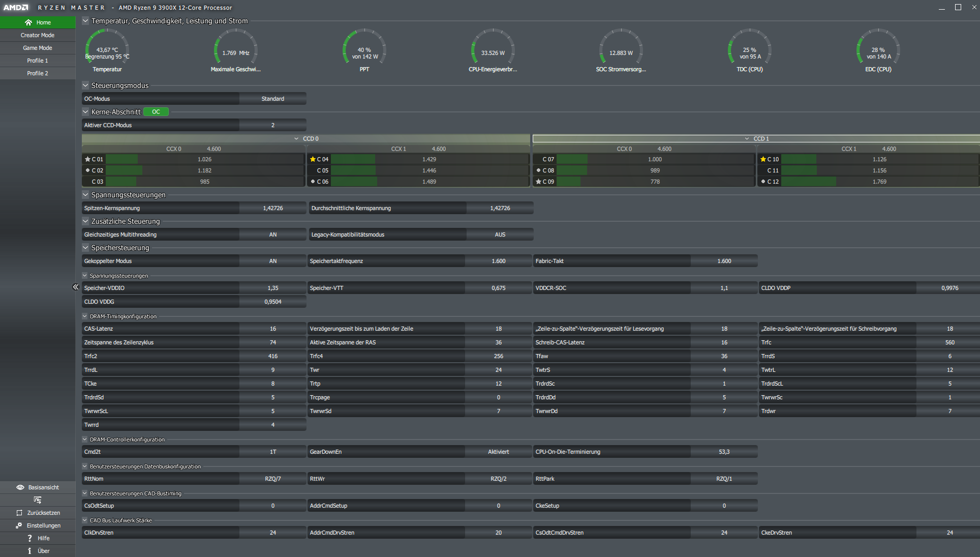Click the C 12 core speed bar
The width and height of the screenshot is (980, 557).
[879, 182]
